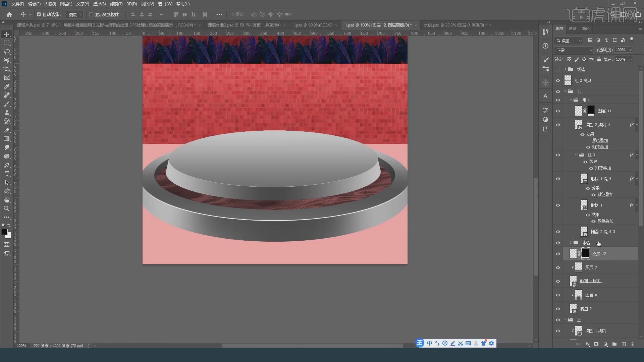Select the Zoom tool

point(7,208)
